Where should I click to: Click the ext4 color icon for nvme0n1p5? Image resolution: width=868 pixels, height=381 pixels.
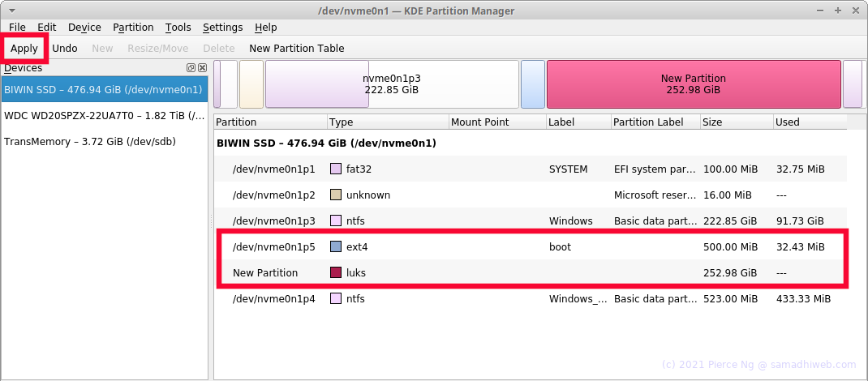pyautogui.click(x=336, y=246)
